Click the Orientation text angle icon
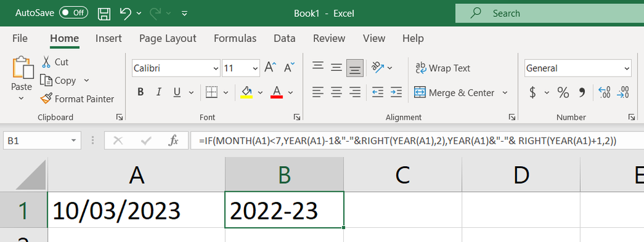The image size is (644, 242). tap(378, 68)
